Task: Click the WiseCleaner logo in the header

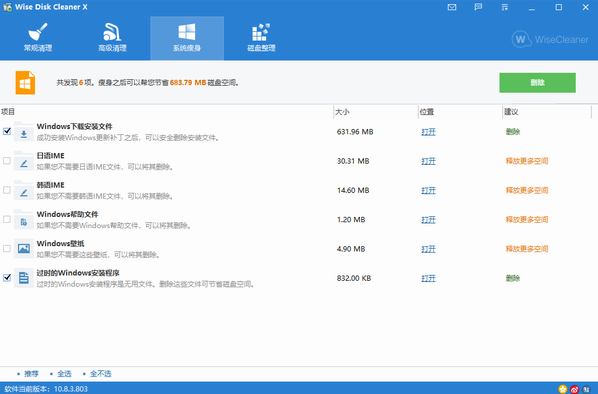Action: click(x=550, y=39)
